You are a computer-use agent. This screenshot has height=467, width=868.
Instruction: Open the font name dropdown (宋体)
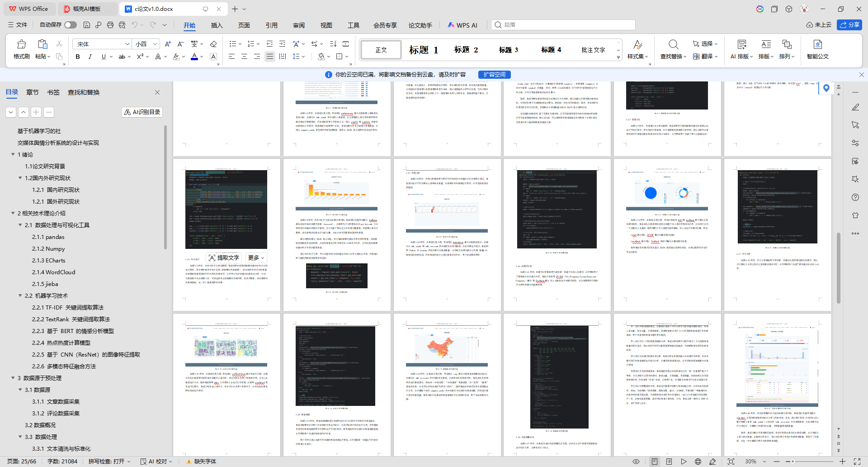click(x=127, y=44)
